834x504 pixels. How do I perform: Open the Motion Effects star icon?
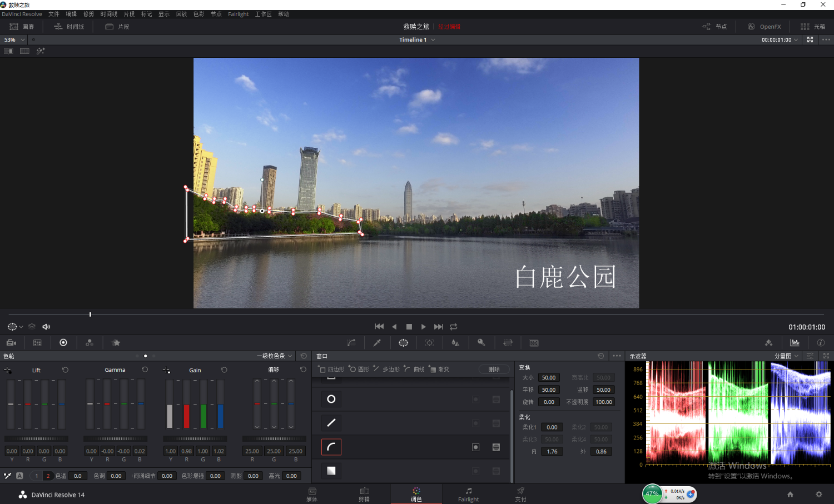pos(116,343)
